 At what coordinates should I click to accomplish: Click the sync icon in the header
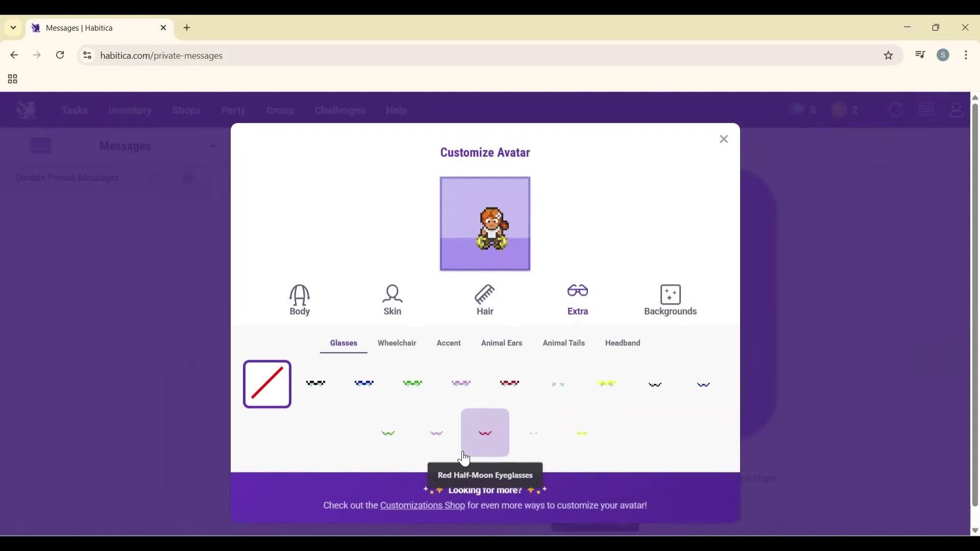click(x=896, y=110)
